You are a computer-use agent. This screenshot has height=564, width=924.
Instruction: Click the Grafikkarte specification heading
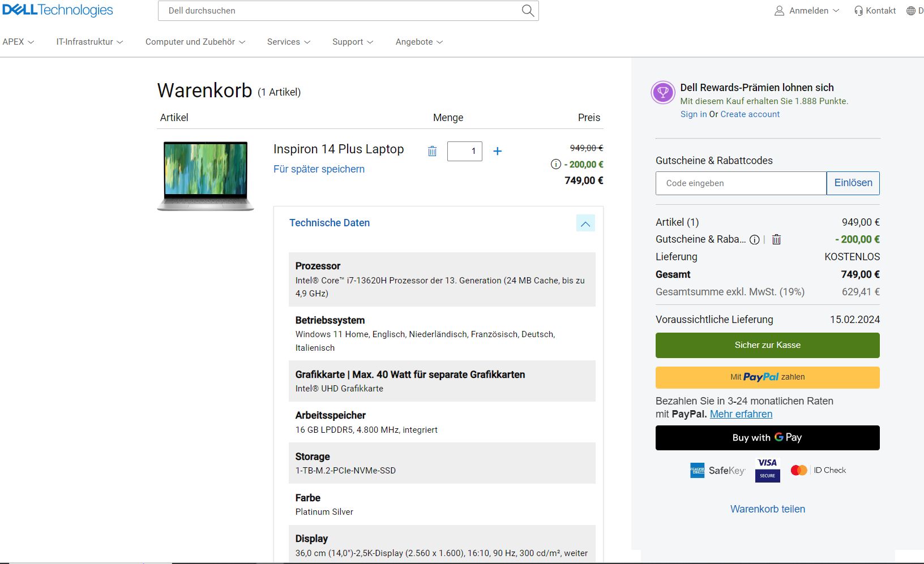(x=410, y=374)
